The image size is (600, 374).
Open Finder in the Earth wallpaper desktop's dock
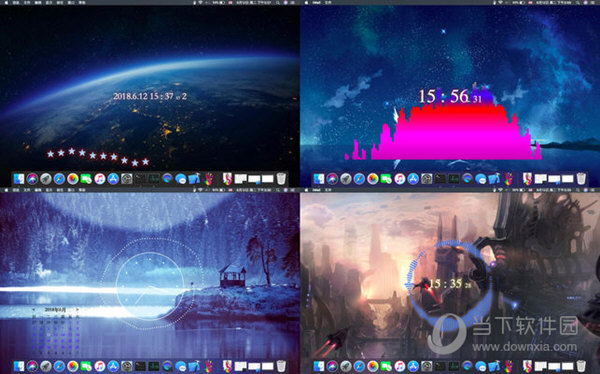(18, 179)
